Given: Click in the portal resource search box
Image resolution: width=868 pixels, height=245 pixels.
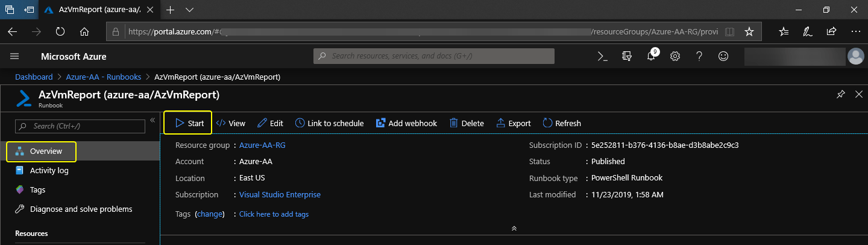Looking at the screenshot, I should click(x=434, y=56).
